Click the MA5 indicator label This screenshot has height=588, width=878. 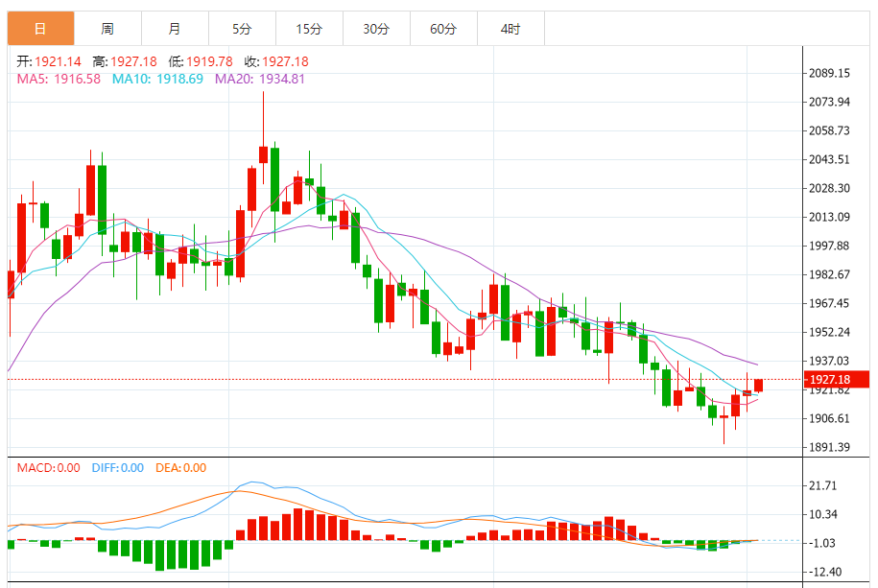[x=59, y=79]
